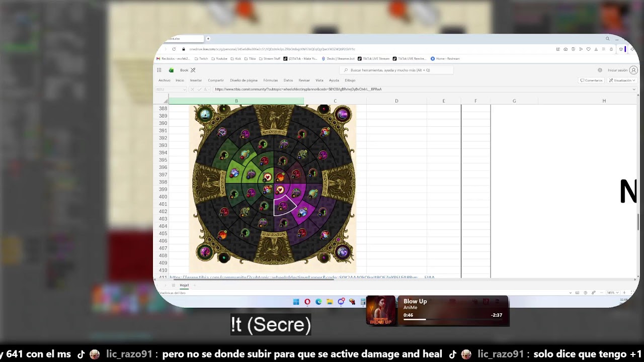644x362 pixels.
Task: Expand the name box dropdown arrow
Action: pyautogui.click(x=185, y=89)
